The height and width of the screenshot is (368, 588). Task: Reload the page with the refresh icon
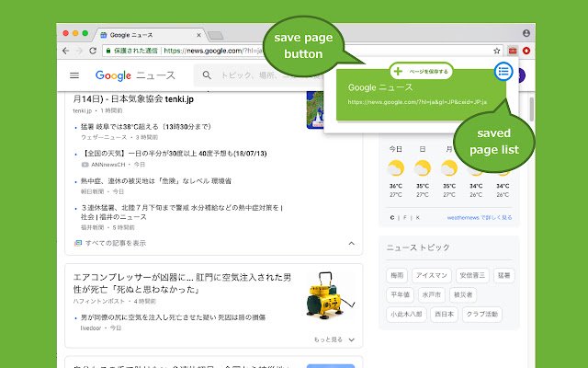[93, 51]
